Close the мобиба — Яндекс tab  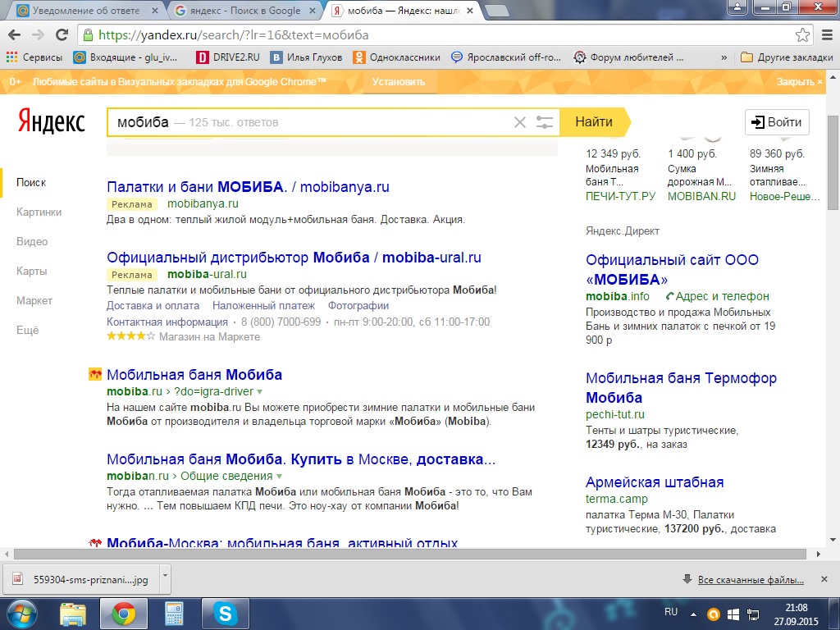pos(470,10)
